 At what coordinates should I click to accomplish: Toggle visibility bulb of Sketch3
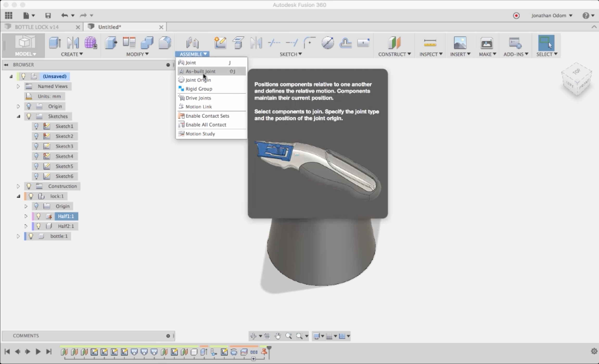point(36,146)
